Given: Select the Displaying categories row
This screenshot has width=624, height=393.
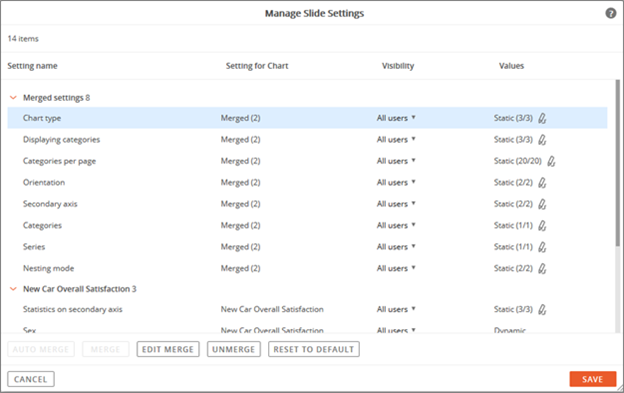Looking at the screenshot, I should (x=307, y=140).
